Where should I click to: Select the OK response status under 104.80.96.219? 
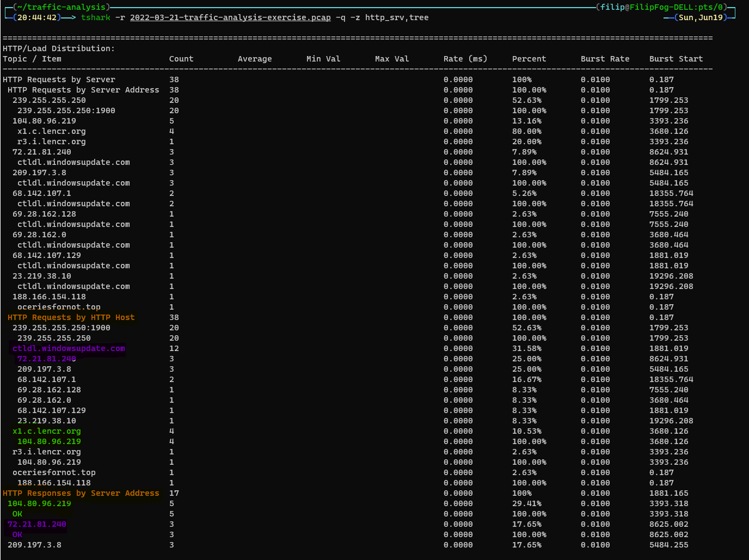17,514
